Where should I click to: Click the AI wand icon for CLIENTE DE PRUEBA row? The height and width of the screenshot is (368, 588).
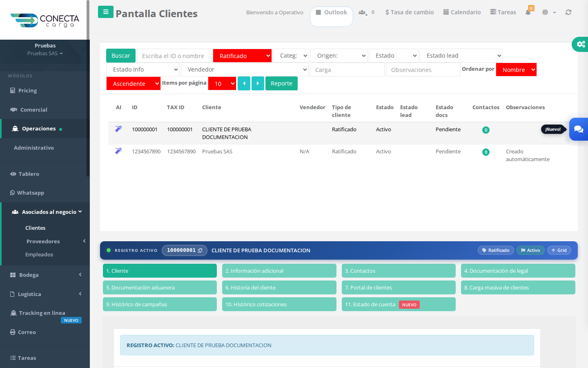(x=118, y=129)
